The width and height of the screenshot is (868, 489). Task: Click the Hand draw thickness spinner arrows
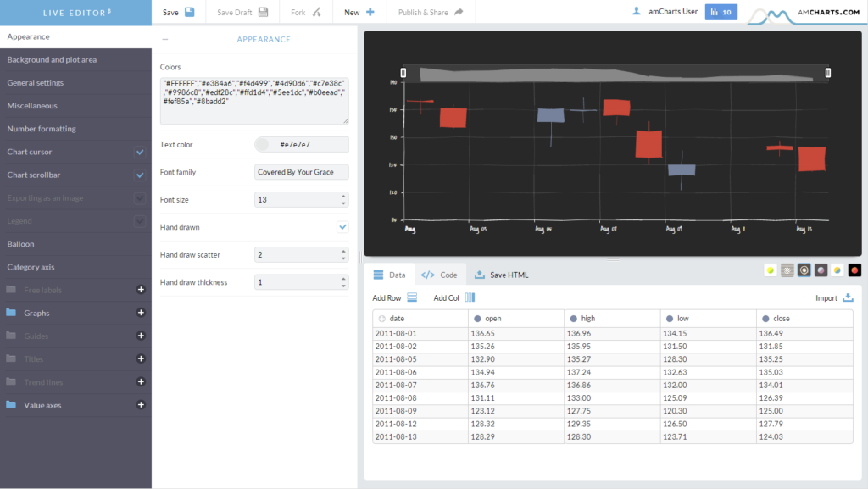point(343,282)
